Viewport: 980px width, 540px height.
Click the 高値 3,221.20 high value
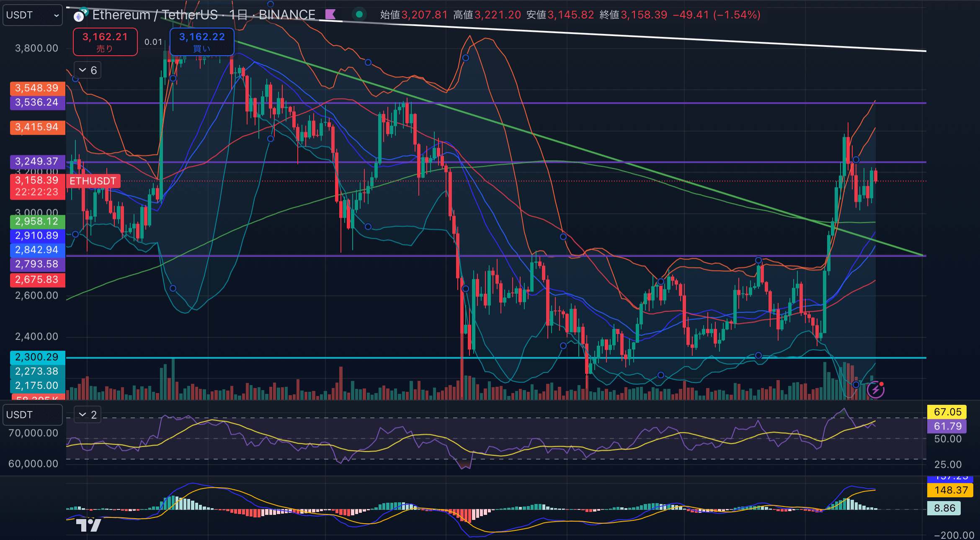(487, 15)
